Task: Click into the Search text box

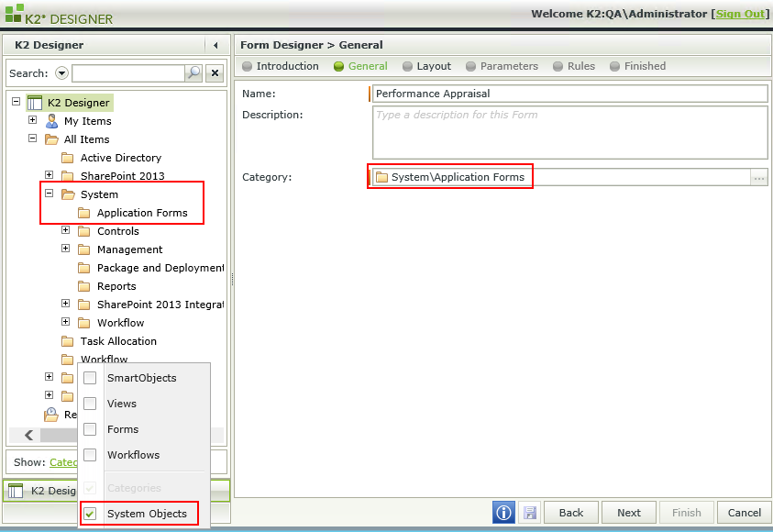Action: pos(128,73)
